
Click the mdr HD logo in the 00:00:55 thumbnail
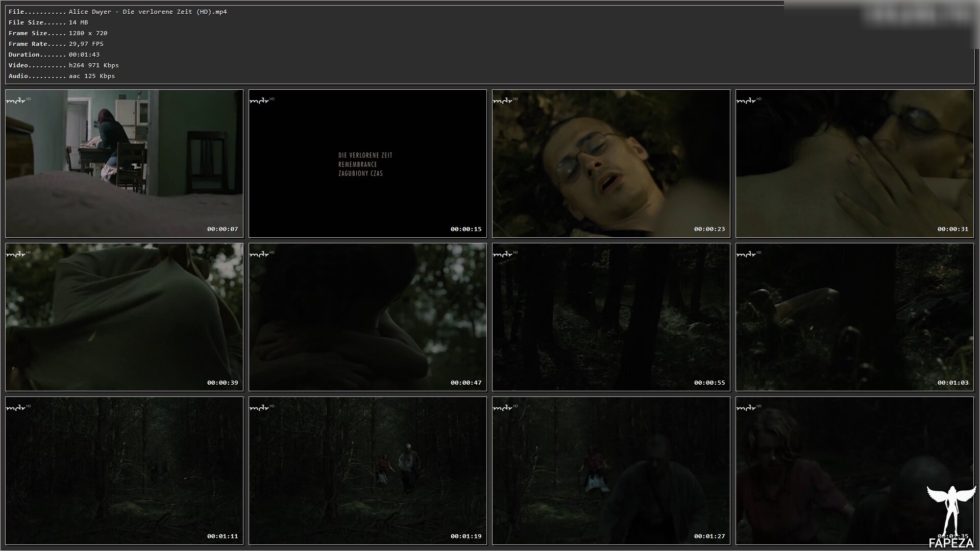click(505, 254)
